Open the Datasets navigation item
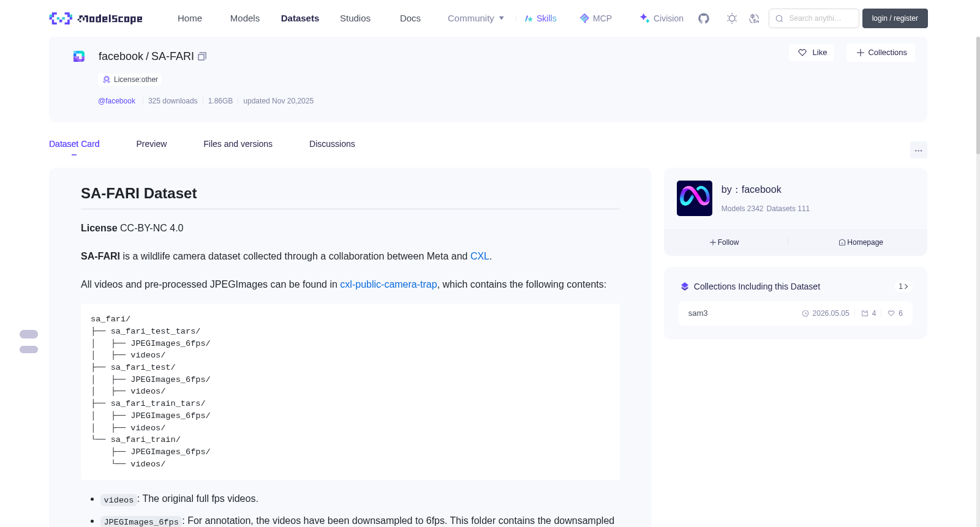 click(x=300, y=18)
